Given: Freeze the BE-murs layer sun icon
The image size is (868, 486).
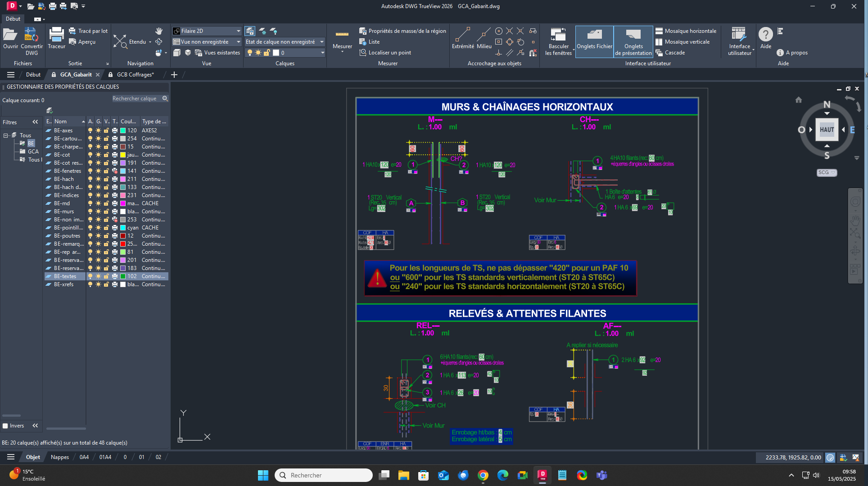Looking at the screenshot, I should (x=98, y=211).
